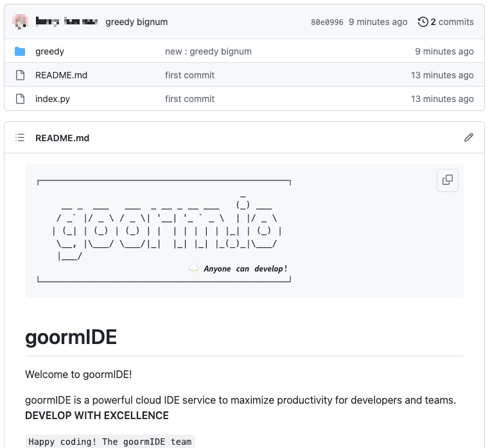Click the 'Welcome to goormIDE!' text

click(x=78, y=374)
